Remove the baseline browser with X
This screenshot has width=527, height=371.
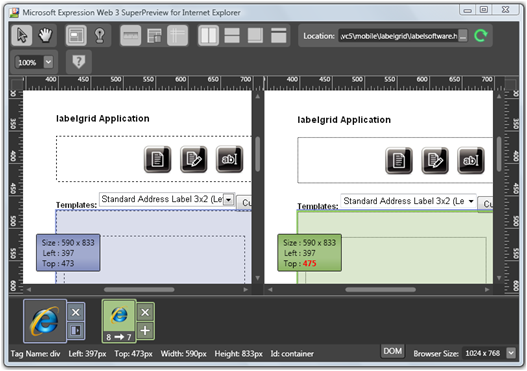(76, 312)
